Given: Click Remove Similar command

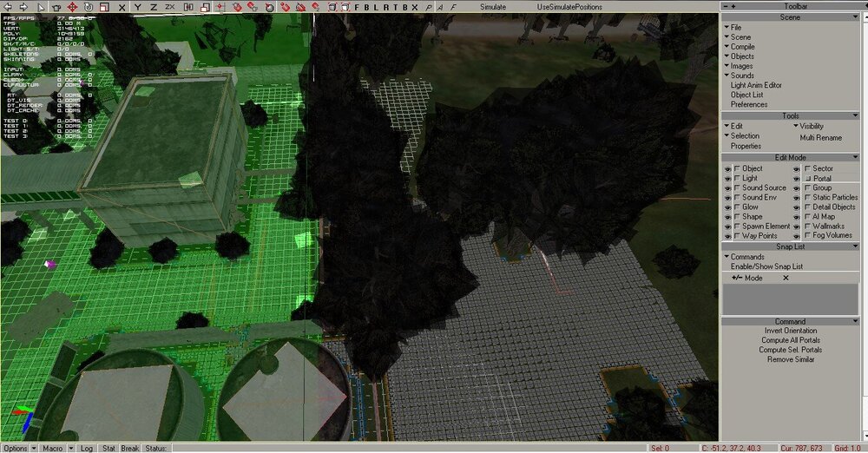Looking at the screenshot, I should (x=791, y=359).
